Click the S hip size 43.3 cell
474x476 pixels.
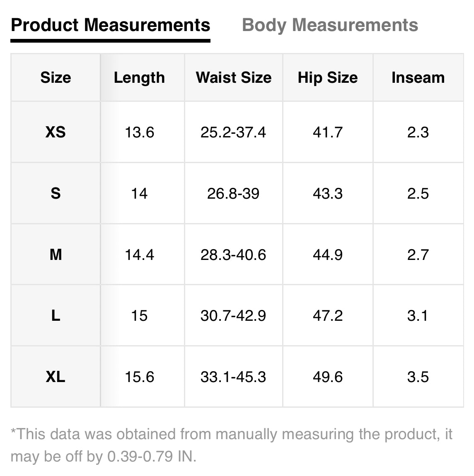328,193
